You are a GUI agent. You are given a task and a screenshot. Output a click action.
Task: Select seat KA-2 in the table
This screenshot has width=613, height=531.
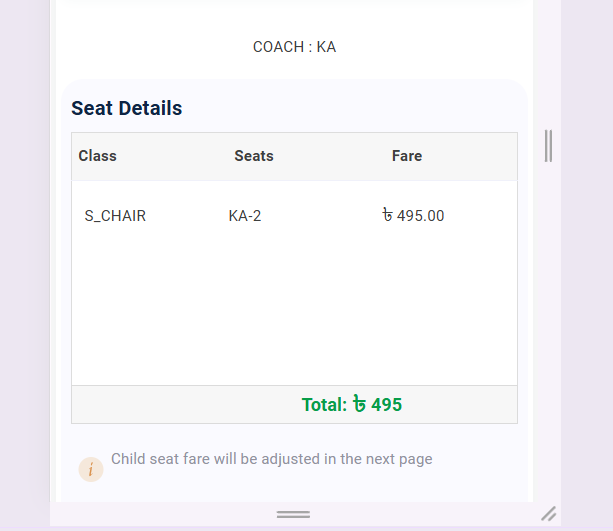pyautogui.click(x=245, y=216)
